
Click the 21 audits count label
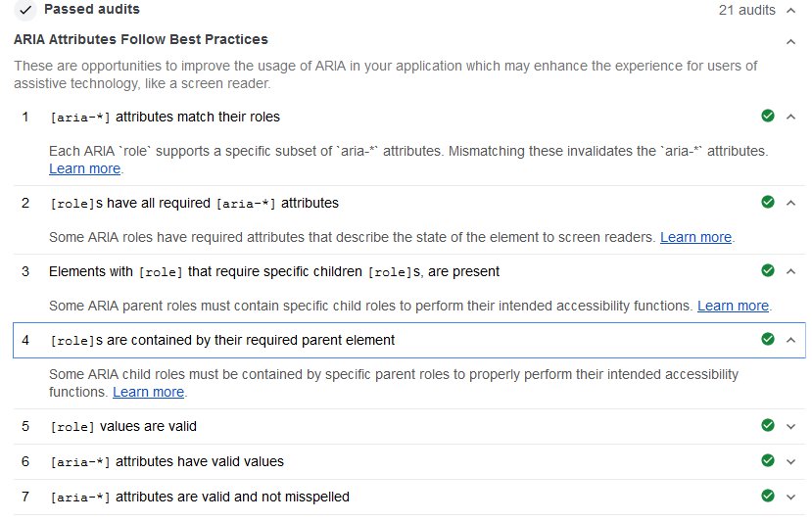(x=746, y=11)
